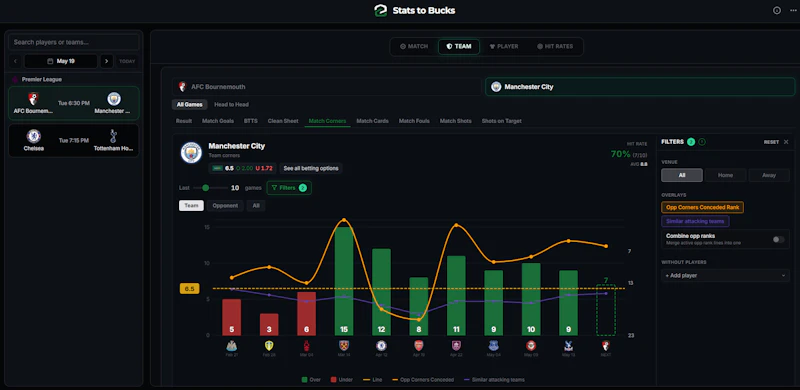800x390 pixels.
Task: Switch to the PLAYER tab
Action: click(x=504, y=46)
